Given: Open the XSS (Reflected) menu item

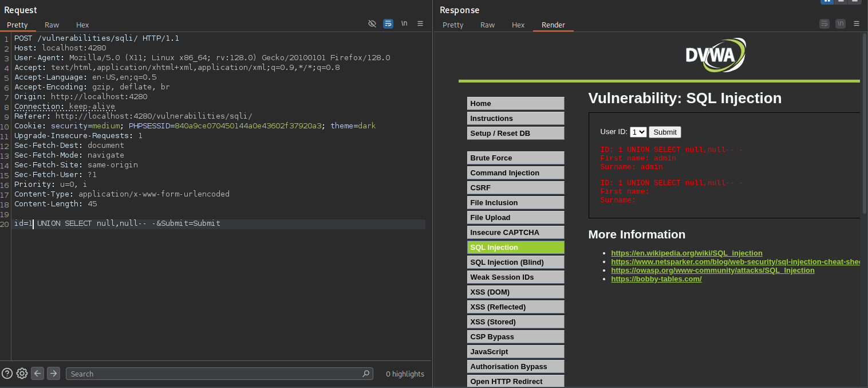Looking at the screenshot, I should [x=516, y=307].
